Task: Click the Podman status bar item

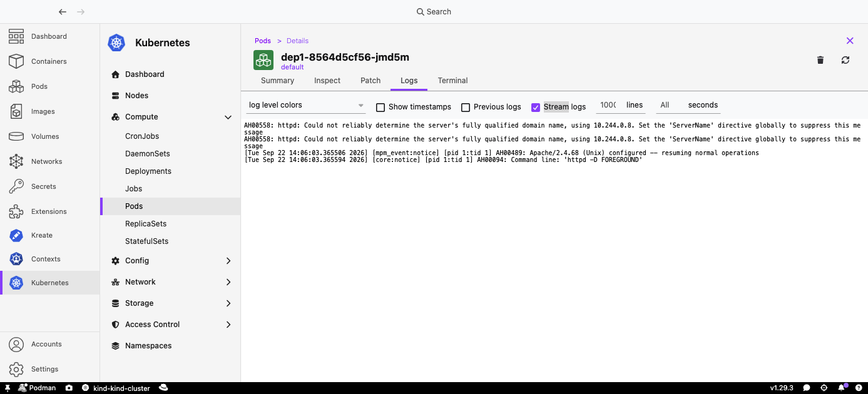Action: click(37, 388)
